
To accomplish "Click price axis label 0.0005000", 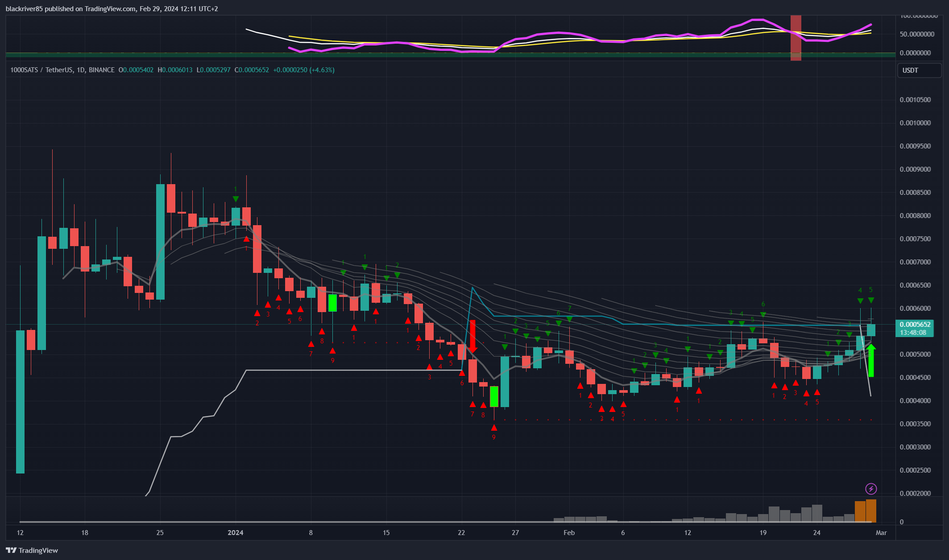I will point(916,354).
